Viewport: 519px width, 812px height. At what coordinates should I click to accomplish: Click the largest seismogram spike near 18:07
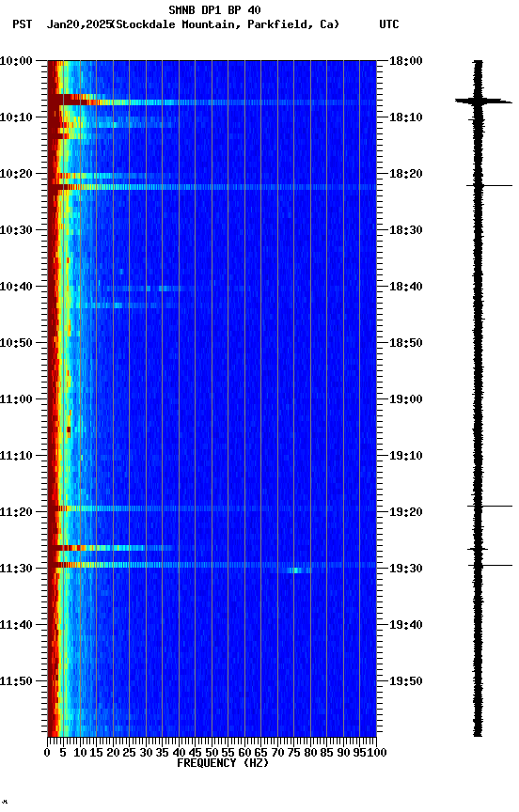(483, 101)
